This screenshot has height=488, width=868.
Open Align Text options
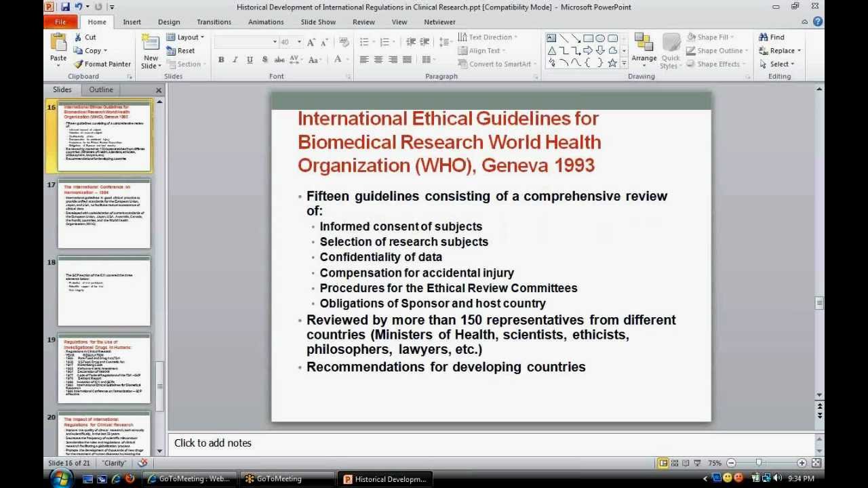coord(482,51)
